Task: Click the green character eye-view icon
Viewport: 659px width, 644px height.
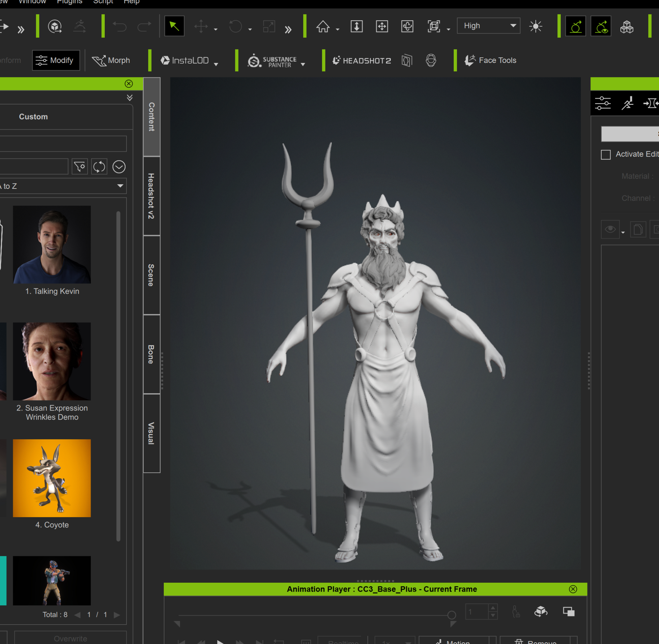Action: click(601, 26)
